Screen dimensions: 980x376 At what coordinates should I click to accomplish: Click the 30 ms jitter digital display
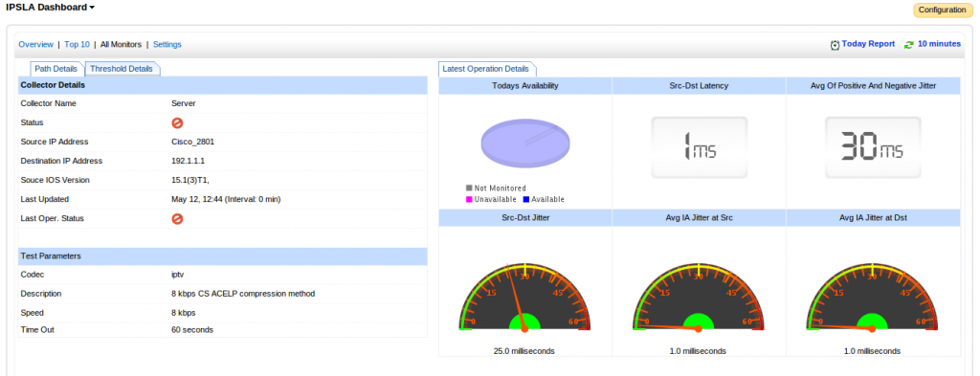pyautogui.click(x=873, y=146)
